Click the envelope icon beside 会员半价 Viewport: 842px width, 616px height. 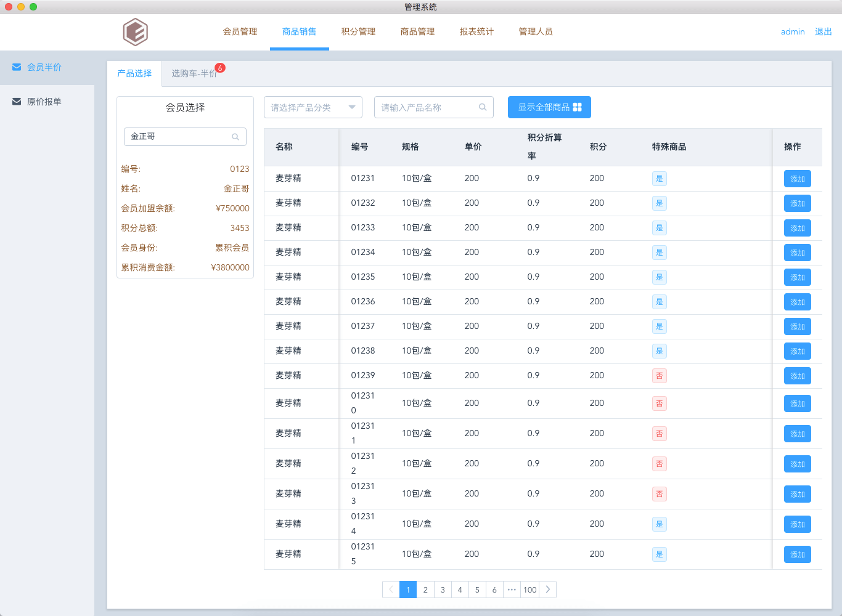(x=17, y=67)
